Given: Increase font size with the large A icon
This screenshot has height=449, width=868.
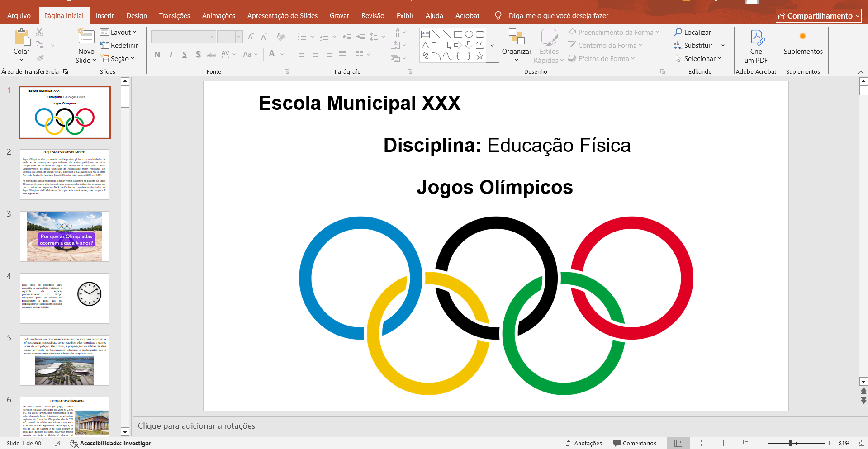Looking at the screenshot, I should point(251,37).
